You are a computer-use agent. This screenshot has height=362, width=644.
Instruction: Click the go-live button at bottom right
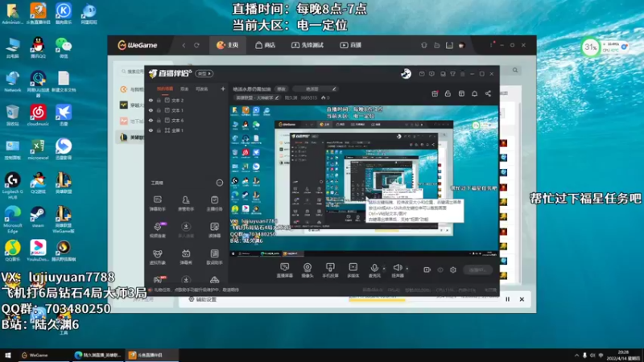(477, 269)
